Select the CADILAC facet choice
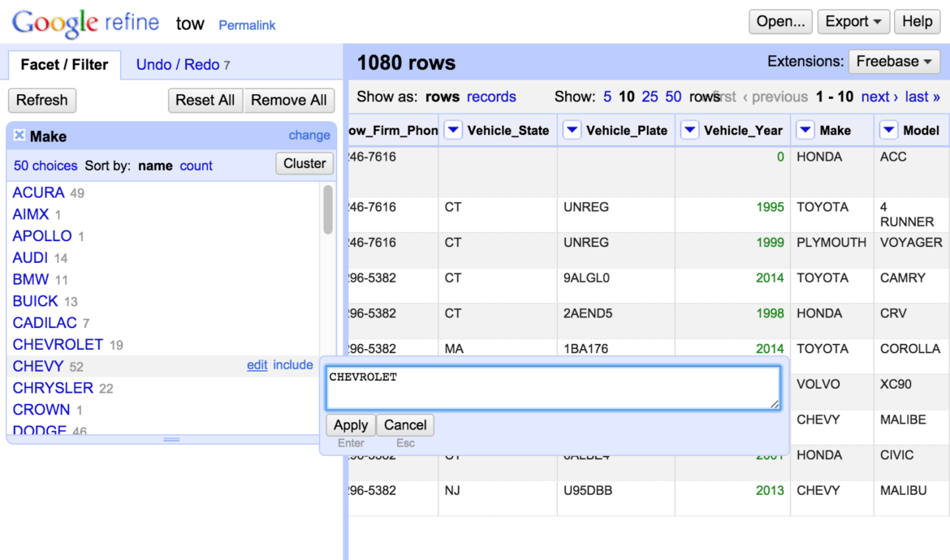Image resolution: width=950 pixels, height=560 pixels. click(45, 323)
